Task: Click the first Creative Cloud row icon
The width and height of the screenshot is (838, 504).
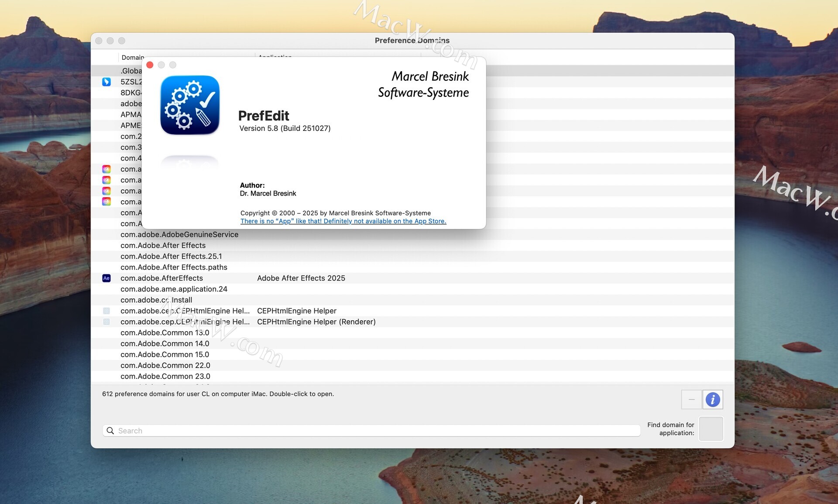Action: point(106,169)
